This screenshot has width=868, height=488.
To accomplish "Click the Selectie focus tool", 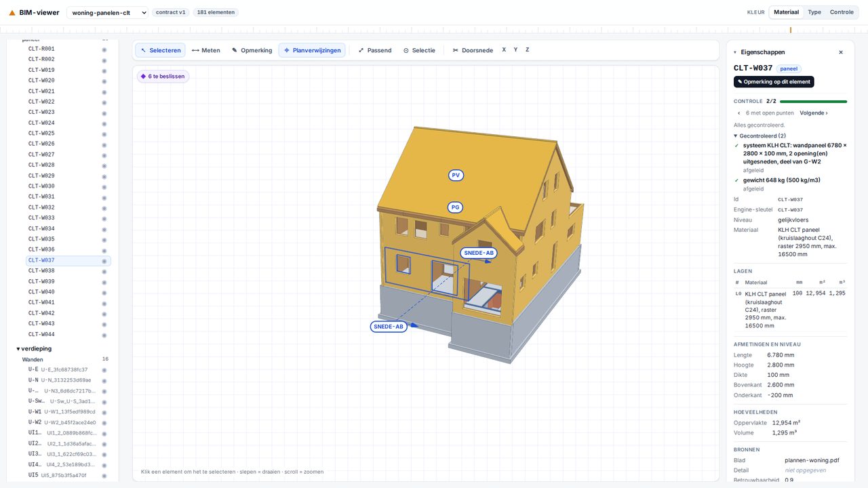I will point(419,50).
